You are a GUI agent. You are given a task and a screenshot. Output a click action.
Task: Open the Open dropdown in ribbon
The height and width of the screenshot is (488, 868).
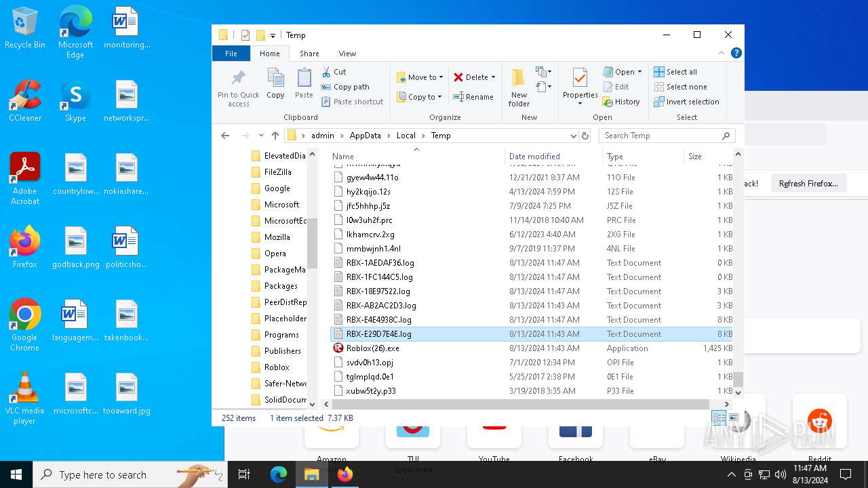click(x=622, y=72)
